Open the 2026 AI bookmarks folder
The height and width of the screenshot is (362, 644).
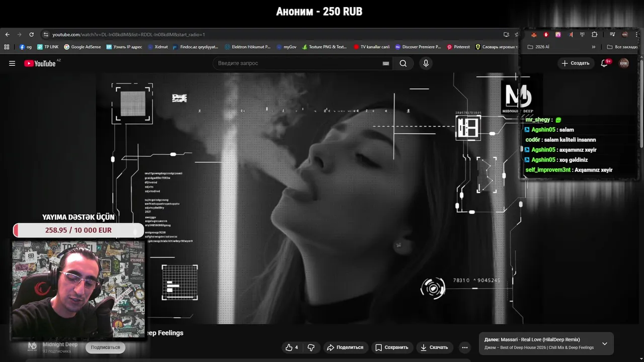(538, 47)
